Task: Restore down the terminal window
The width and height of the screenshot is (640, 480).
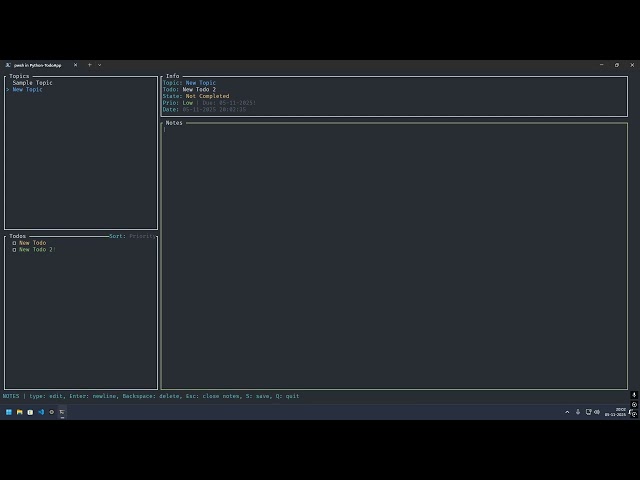Action: coord(617,65)
